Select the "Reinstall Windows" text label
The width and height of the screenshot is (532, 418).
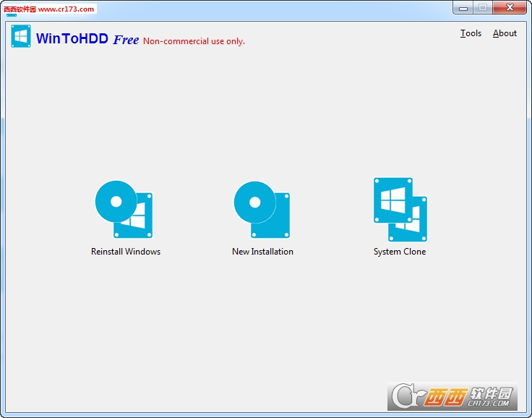(x=126, y=252)
